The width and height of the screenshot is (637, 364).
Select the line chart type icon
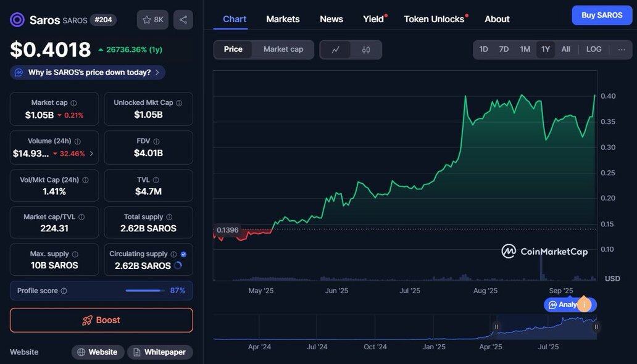(x=336, y=49)
